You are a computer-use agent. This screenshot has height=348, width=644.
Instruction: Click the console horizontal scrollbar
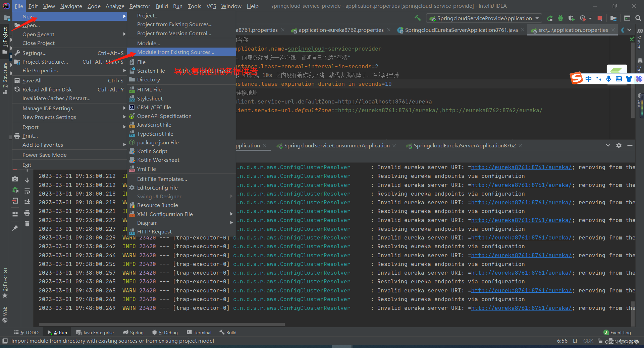[x=162, y=324]
